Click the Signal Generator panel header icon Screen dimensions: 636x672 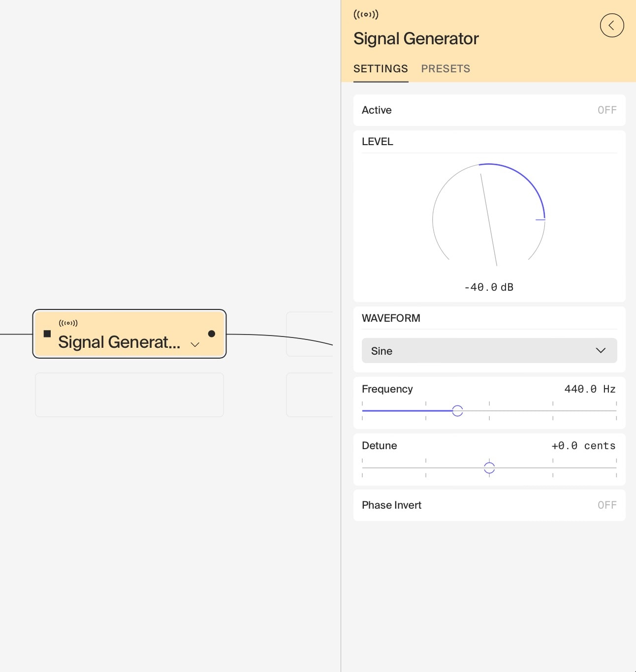[x=365, y=14]
